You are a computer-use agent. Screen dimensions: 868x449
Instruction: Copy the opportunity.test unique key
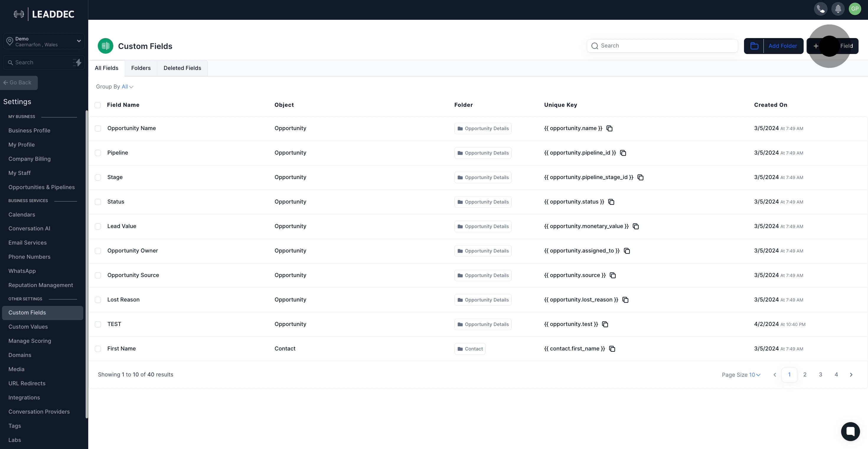[605, 324]
